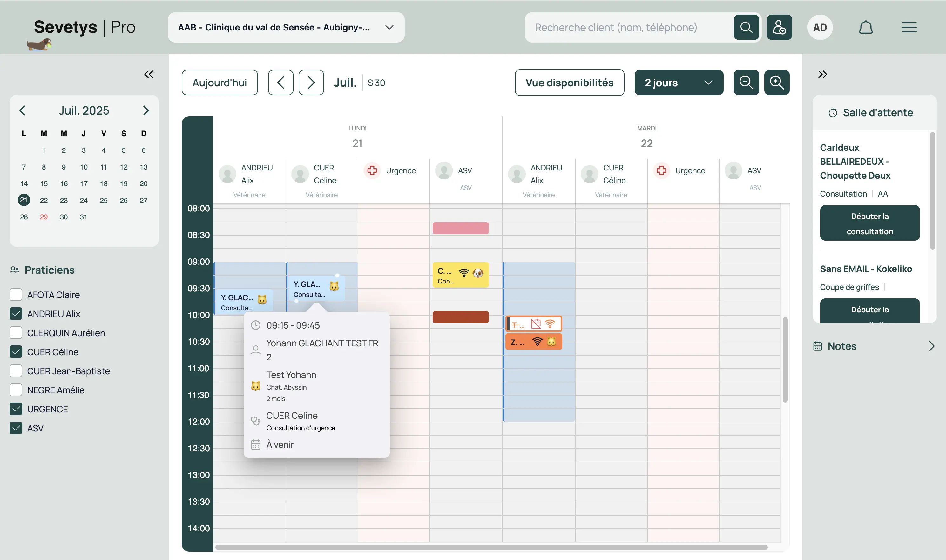Uncheck the CUER Céline practitioner
This screenshot has width=946, height=560.
pyautogui.click(x=16, y=352)
